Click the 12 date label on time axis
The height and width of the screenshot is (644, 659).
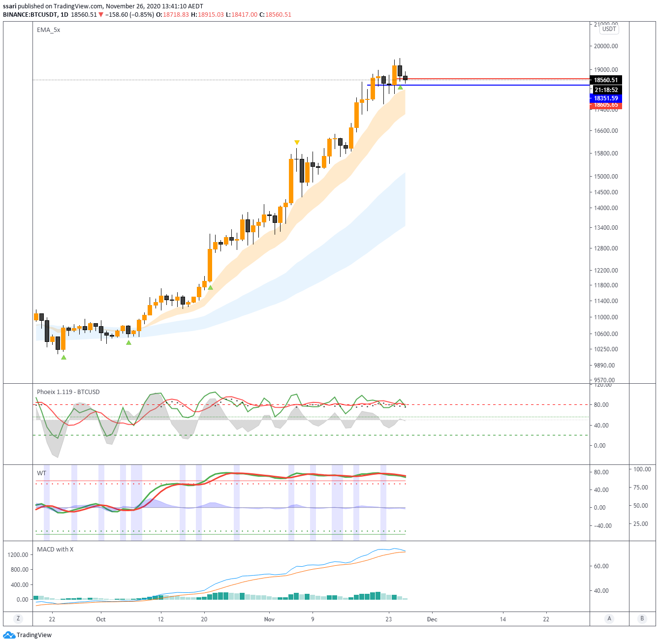click(160, 619)
